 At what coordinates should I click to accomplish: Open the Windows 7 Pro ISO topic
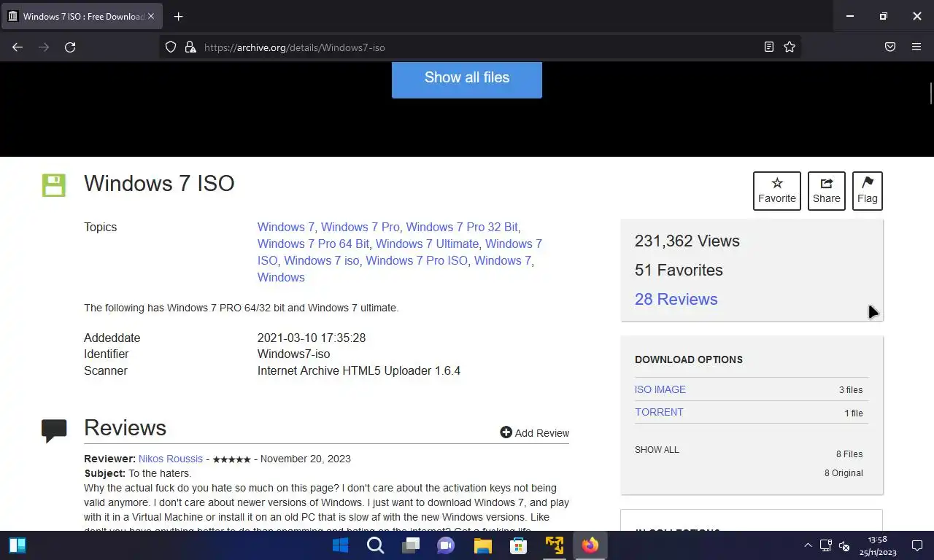(x=417, y=260)
